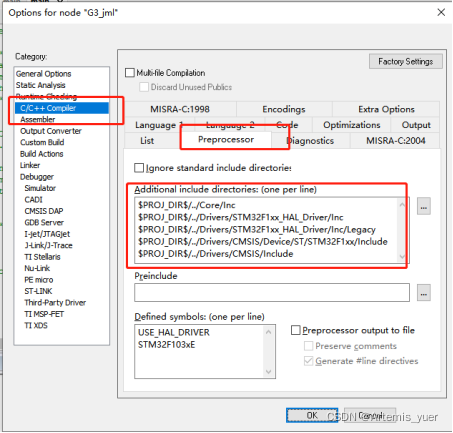Browse Preinclude file ellipsis button
The height and width of the screenshot is (433, 453).
click(x=424, y=293)
